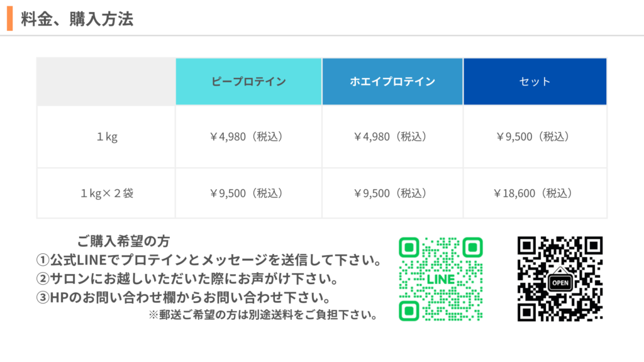The image size is (644, 362).
Task: Click the empty gray top-left table cell
Action: (x=106, y=82)
